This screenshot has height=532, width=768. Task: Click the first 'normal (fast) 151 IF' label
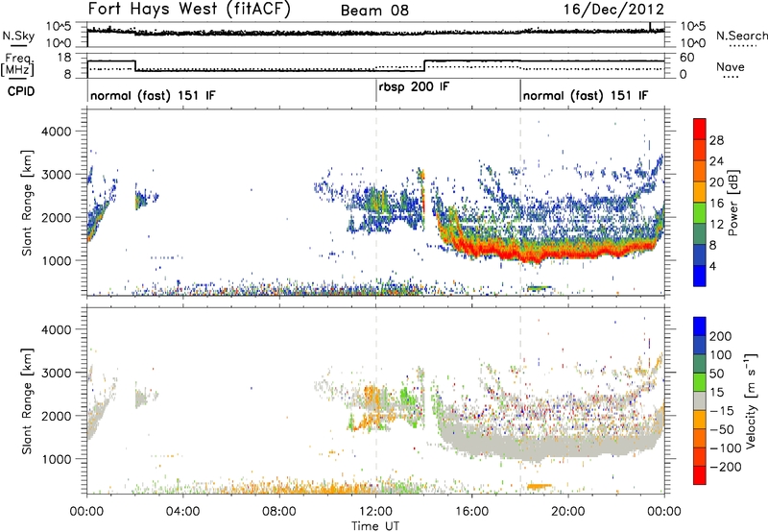tap(153, 95)
